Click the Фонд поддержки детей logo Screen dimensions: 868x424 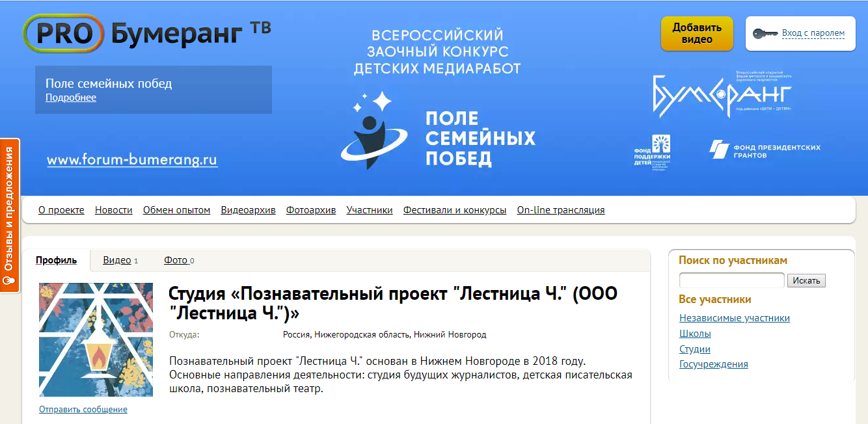652,152
